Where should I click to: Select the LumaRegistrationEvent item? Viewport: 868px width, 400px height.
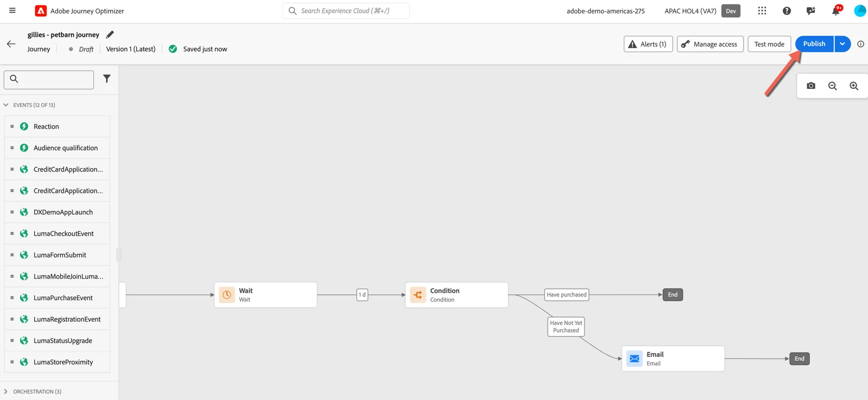(57, 319)
